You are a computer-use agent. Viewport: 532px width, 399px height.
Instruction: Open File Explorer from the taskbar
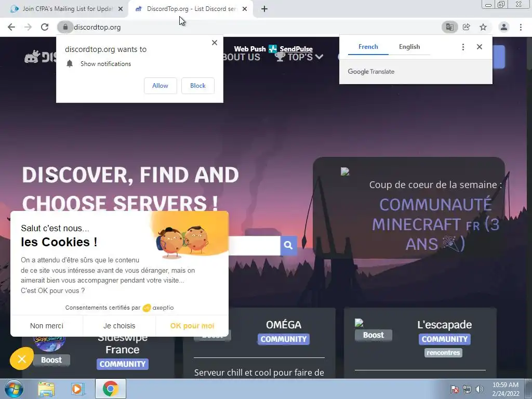point(46,389)
